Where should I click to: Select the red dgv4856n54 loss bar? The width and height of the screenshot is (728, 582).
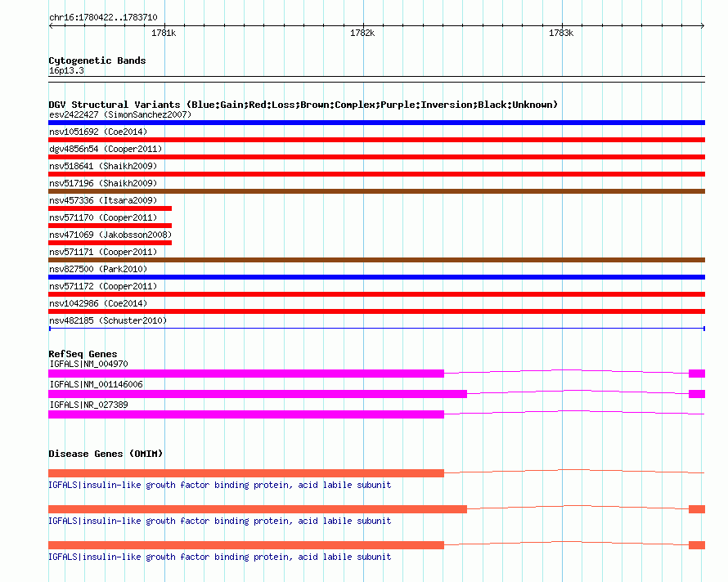(x=376, y=157)
